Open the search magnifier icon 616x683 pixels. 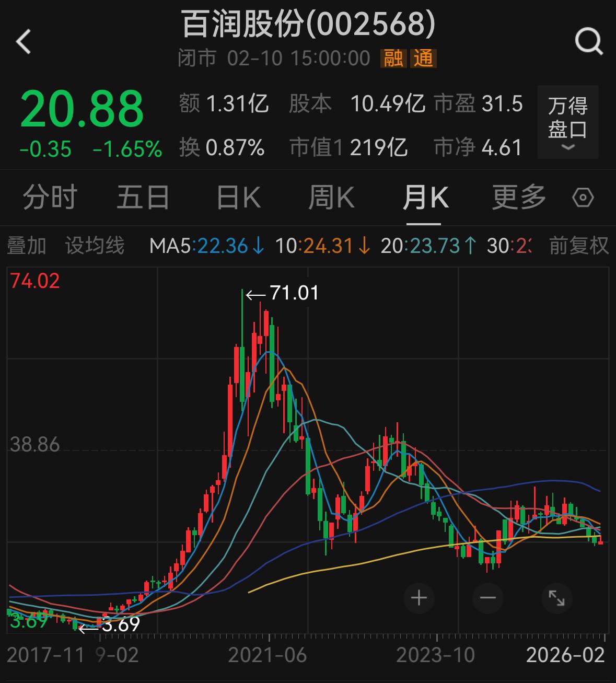click(588, 42)
